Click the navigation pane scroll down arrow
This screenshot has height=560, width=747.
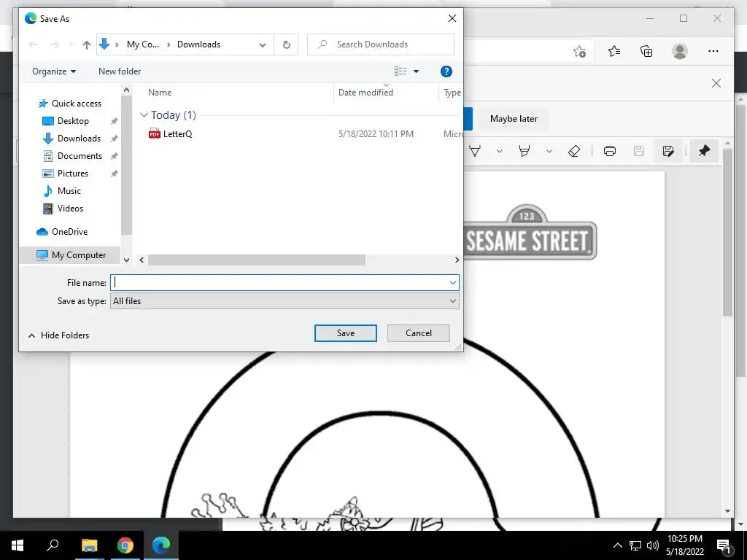[x=126, y=260]
